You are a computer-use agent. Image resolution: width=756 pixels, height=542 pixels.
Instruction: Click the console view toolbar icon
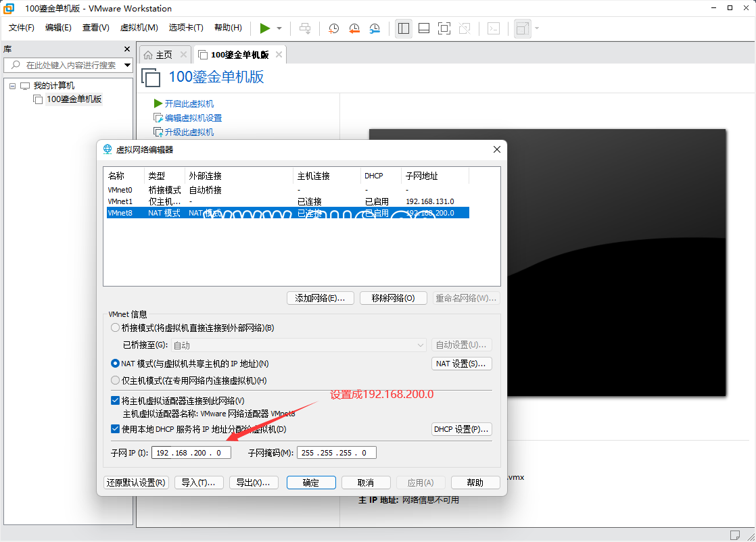[x=494, y=28]
